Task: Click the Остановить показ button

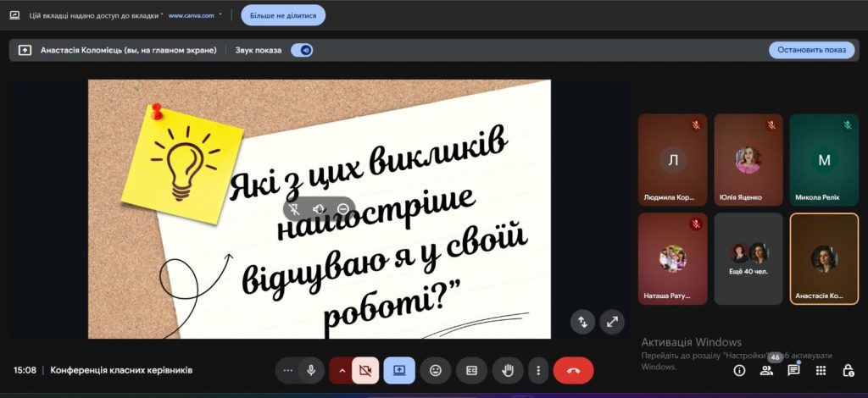Action: coord(811,50)
